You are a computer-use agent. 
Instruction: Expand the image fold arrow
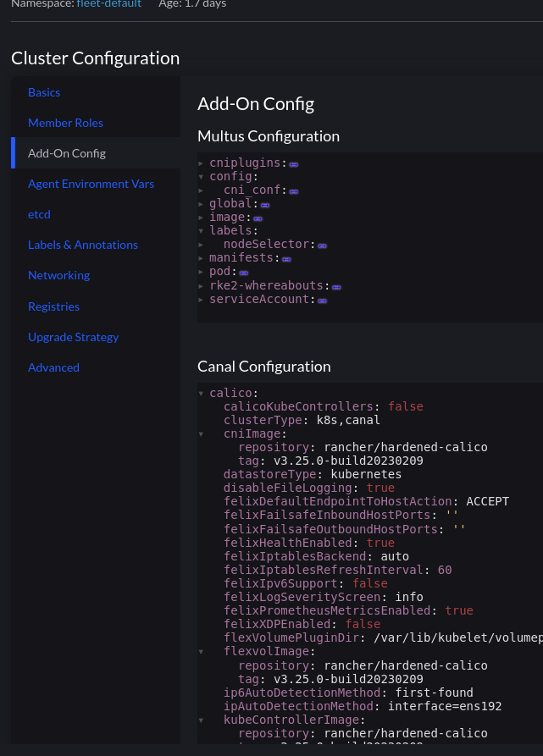(201, 218)
